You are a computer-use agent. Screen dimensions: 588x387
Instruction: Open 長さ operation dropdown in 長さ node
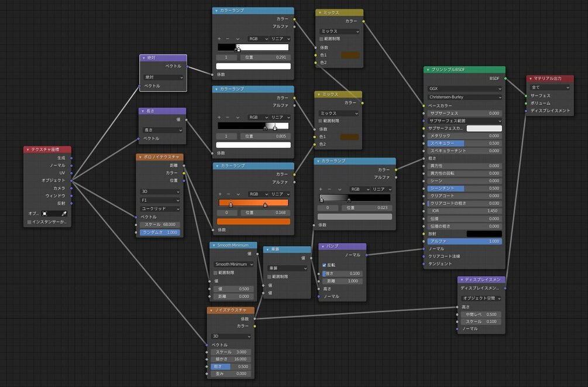pos(163,130)
